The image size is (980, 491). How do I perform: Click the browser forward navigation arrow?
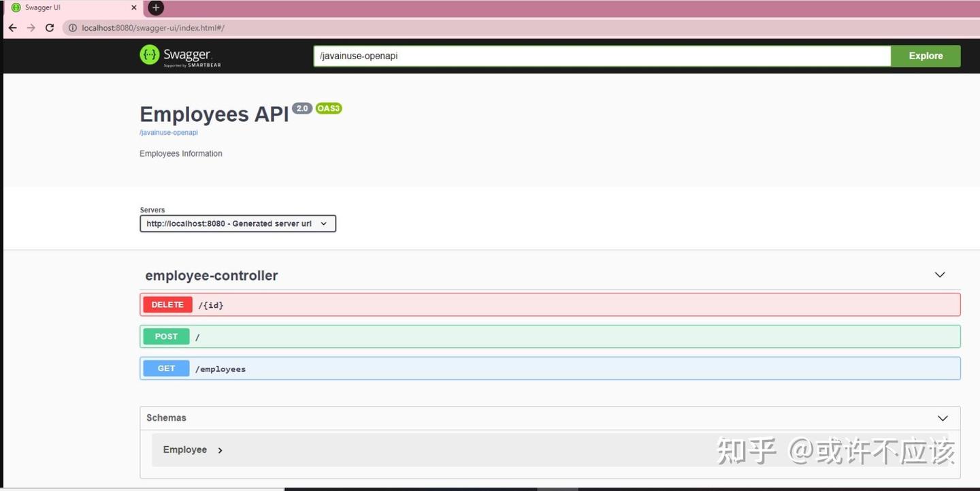pyautogui.click(x=31, y=28)
